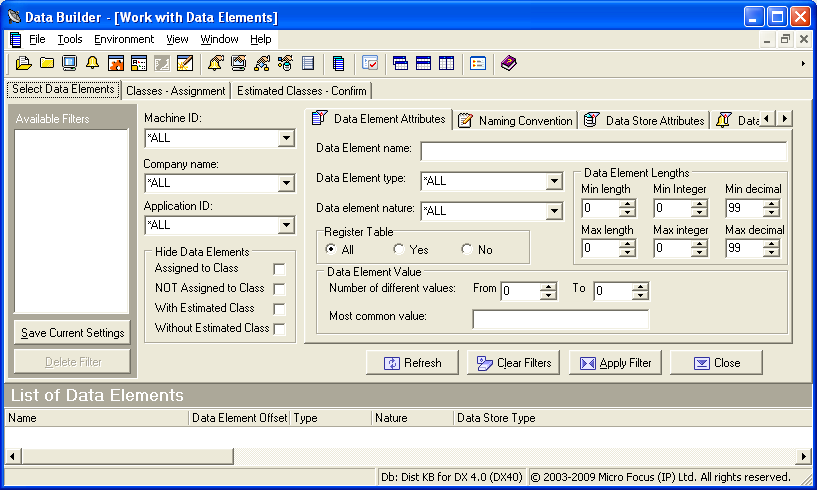The width and height of the screenshot is (817, 490).
Task: Click the red checkmark list toolbar icon
Action: tap(369, 63)
